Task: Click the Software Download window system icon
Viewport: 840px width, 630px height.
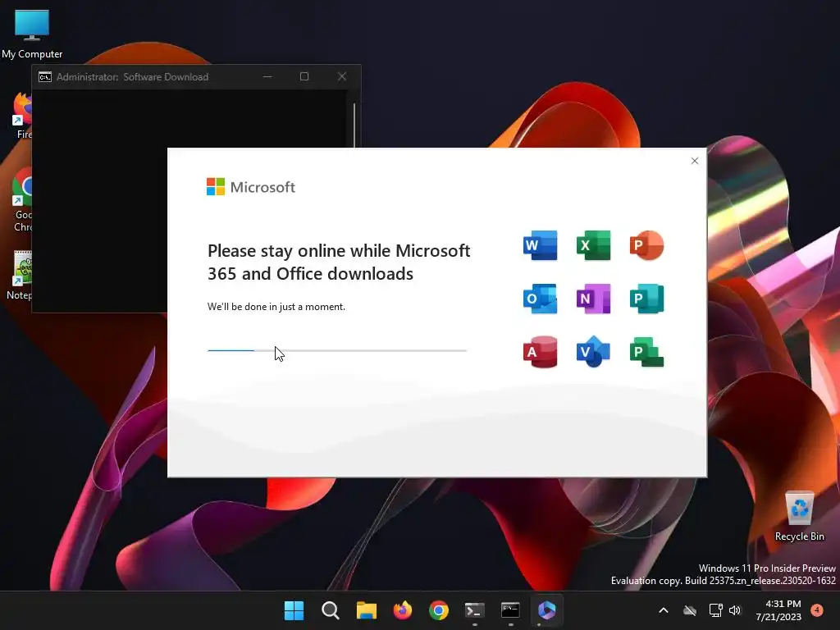Action: click(45, 77)
